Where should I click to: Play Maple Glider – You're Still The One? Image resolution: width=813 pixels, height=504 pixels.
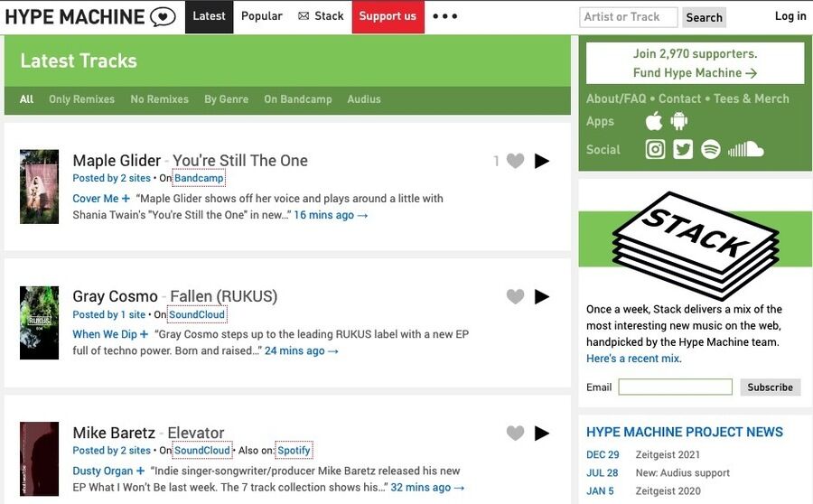coord(542,161)
